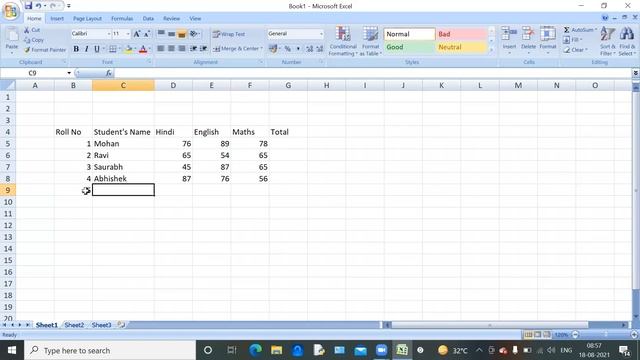Screen dimensions: 640x360
Task: Increase font size with Grow Font
Action: click(137, 34)
